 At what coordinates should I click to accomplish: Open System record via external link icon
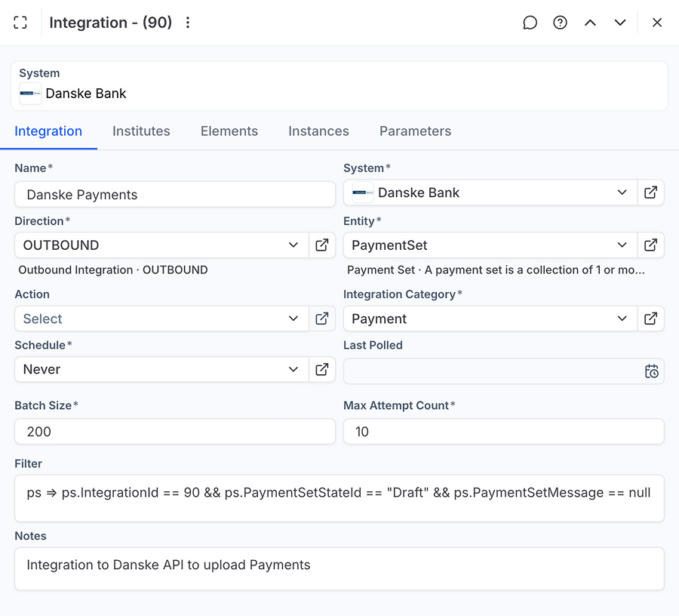tap(650, 192)
